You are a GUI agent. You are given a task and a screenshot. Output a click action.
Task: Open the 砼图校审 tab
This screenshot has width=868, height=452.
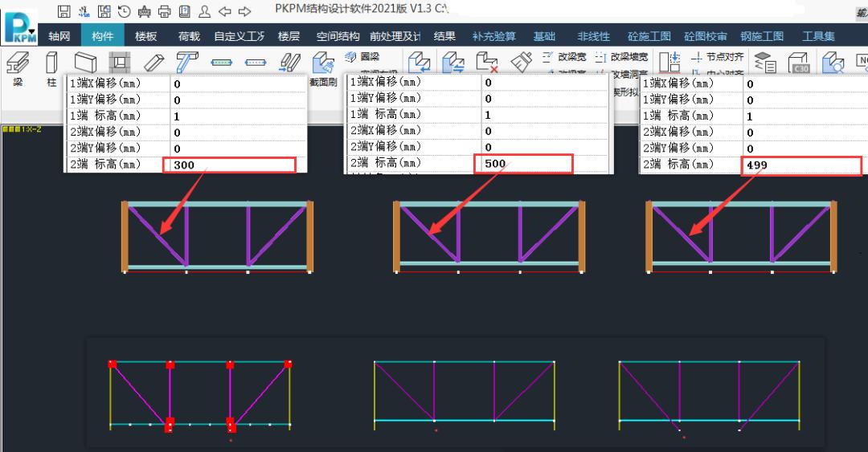706,36
